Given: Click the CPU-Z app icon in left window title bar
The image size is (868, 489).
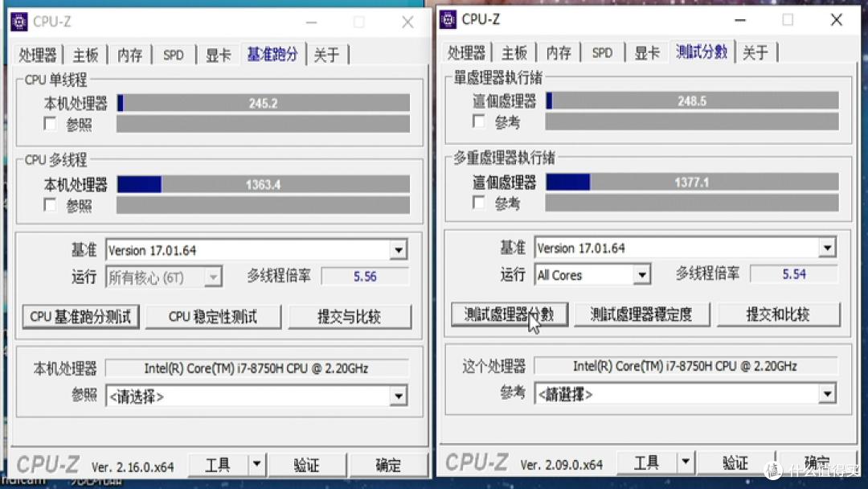Looking at the screenshot, I should [19, 22].
